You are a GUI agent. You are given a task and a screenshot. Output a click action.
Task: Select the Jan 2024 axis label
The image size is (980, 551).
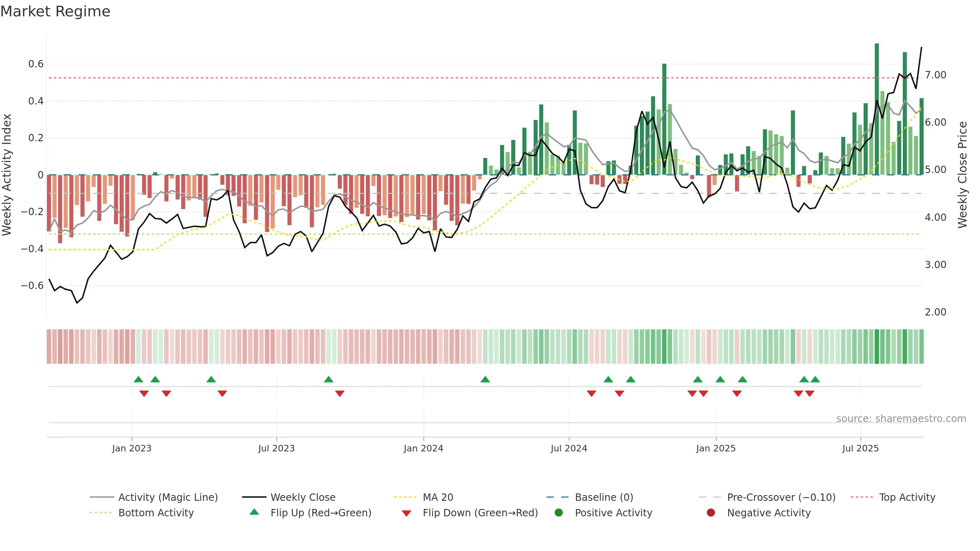423,448
